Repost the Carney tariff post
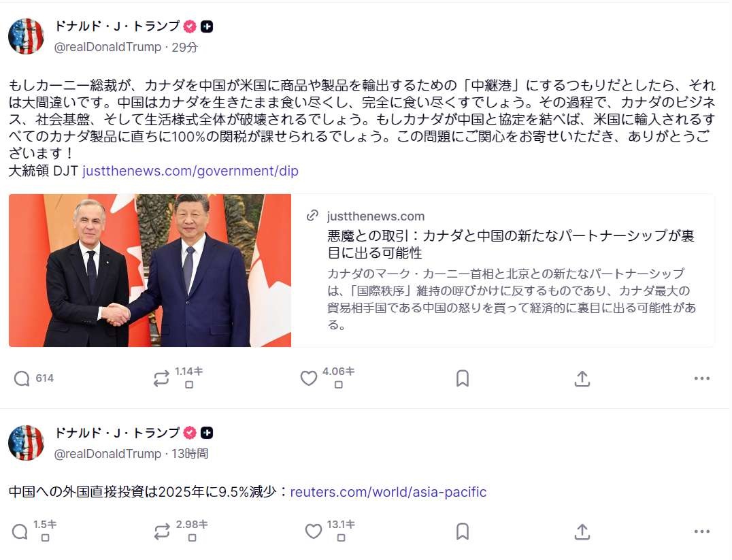Image resolution: width=732 pixels, height=560 pixels. pos(161,378)
